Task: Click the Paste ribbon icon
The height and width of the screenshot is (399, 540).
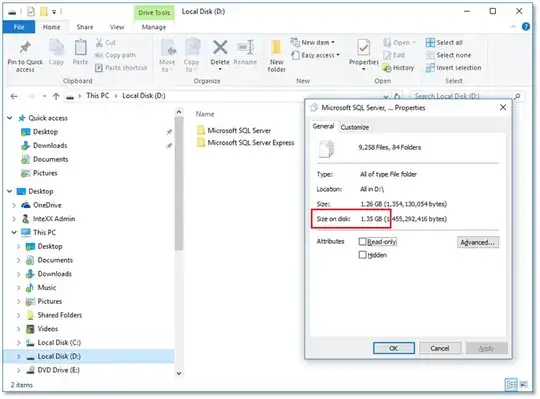Action: 80,48
